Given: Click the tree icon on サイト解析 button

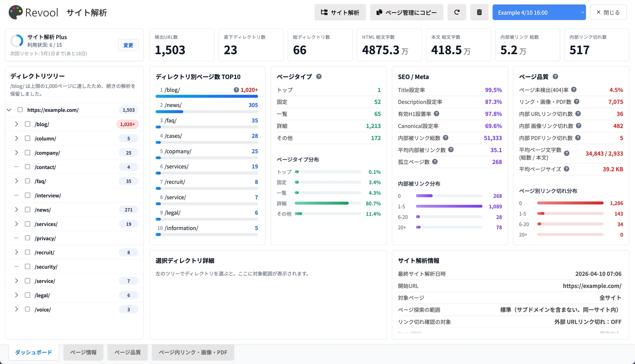Looking at the screenshot, I should (324, 12).
